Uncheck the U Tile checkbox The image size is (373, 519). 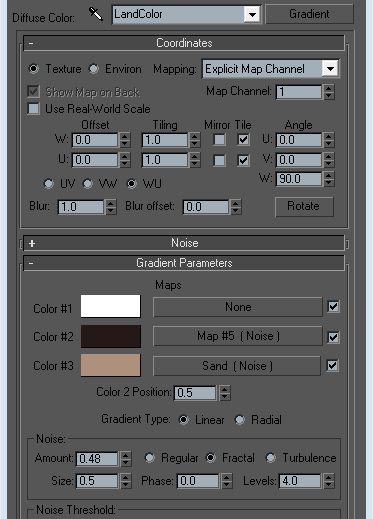point(243,160)
